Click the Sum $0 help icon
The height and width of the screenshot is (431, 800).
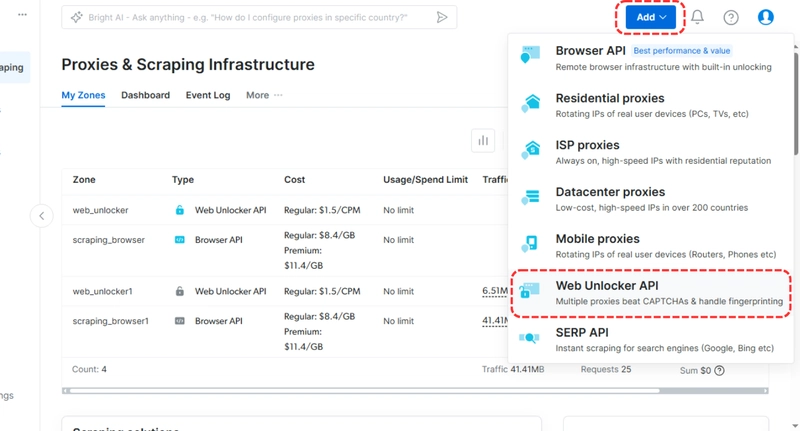point(719,370)
